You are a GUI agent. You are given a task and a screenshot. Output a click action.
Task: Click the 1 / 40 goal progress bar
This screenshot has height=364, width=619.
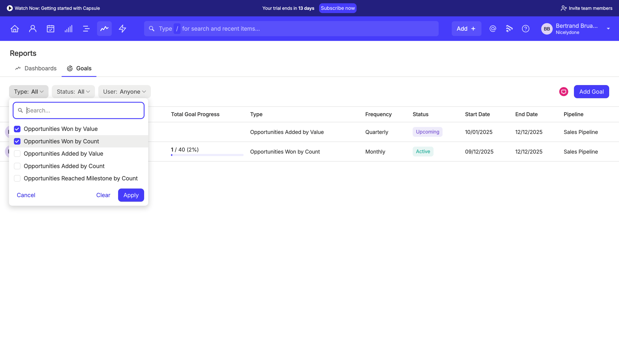click(x=207, y=155)
